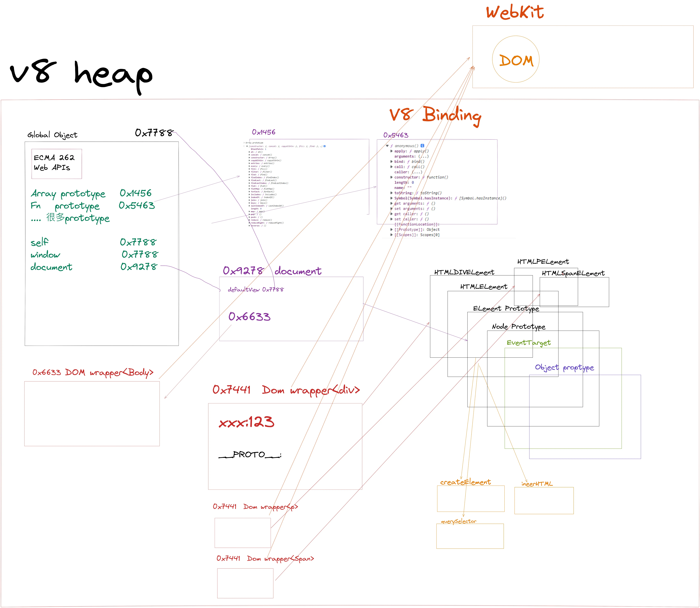Expand constructor: f Array() entry
The height and width of the screenshot is (608, 700).
249,158
